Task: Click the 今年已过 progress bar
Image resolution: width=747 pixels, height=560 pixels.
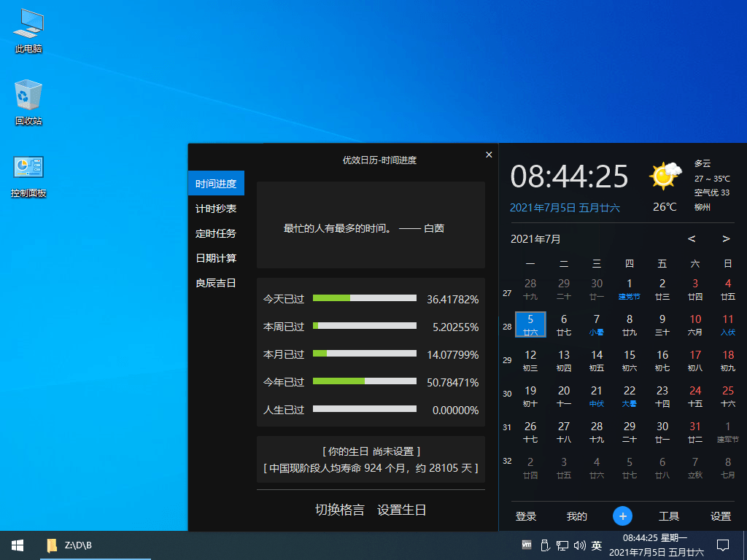Action: 365,381
